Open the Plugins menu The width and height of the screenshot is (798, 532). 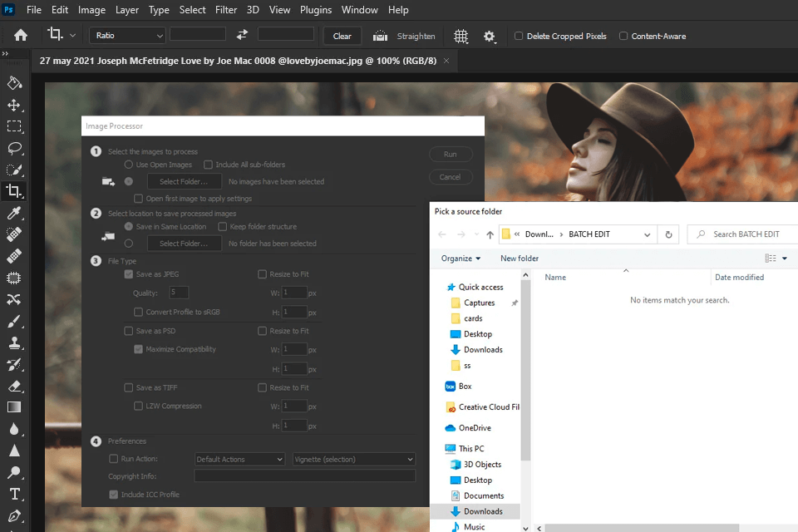point(316,10)
